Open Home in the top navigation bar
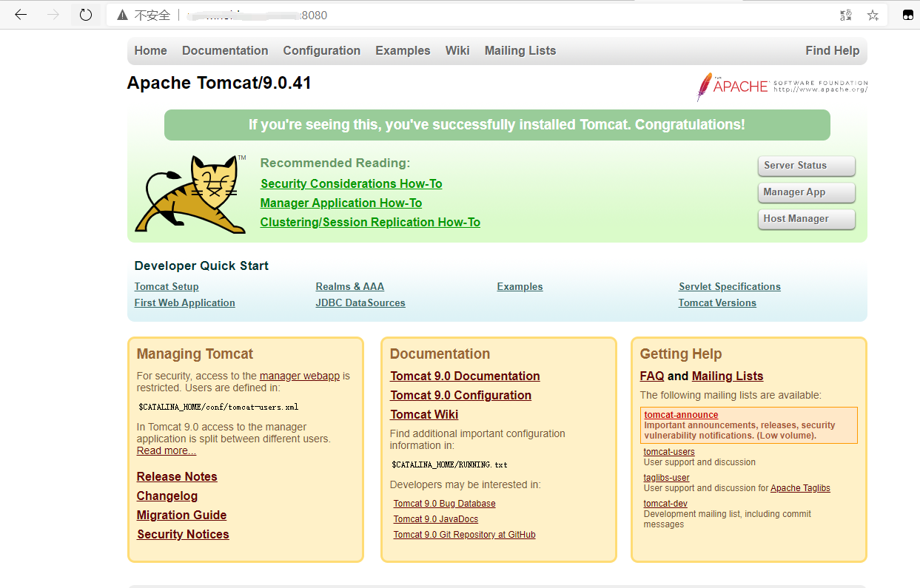The image size is (920, 588). (151, 50)
